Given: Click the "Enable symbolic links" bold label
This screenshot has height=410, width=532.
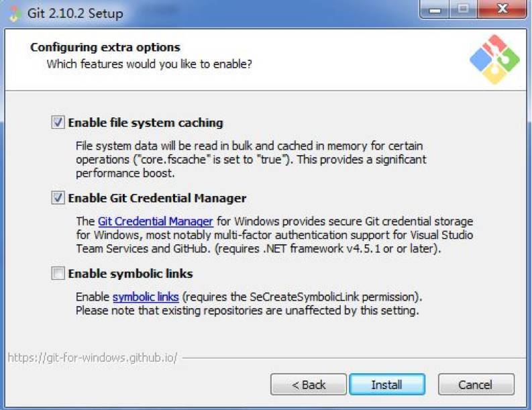Looking at the screenshot, I should (130, 274).
